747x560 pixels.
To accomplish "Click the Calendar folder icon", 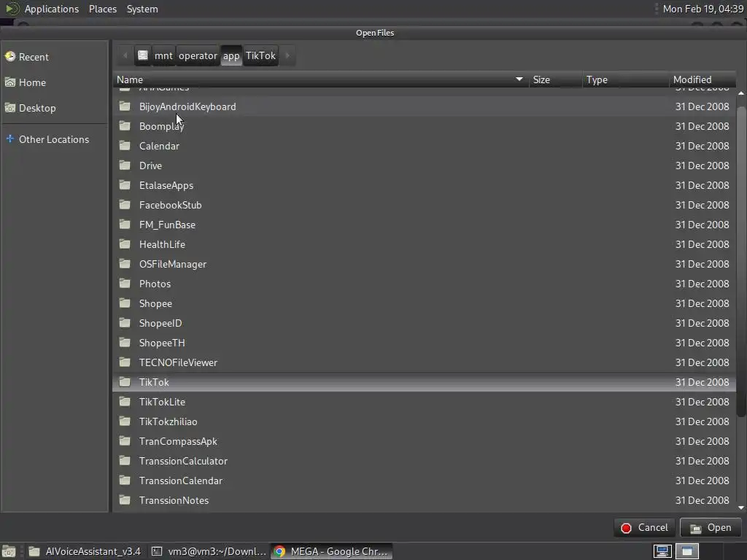I will point(125,146).
